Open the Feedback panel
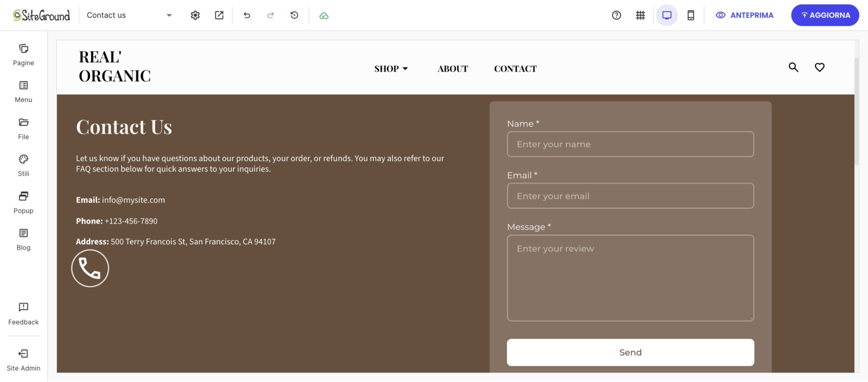This screenshot has width=868, height=382. click(x=23, y=314)
